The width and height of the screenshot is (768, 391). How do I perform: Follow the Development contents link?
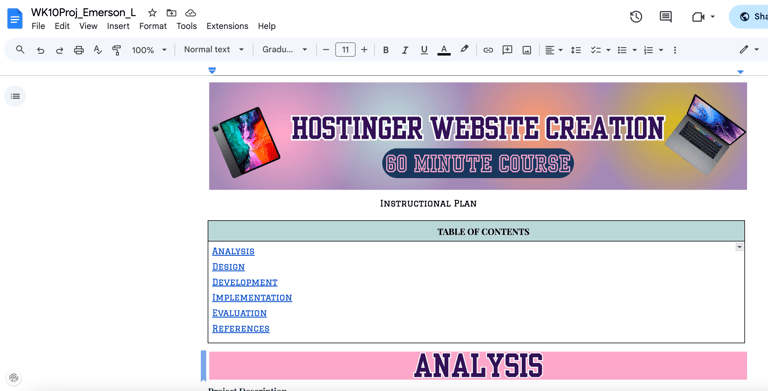245,282
